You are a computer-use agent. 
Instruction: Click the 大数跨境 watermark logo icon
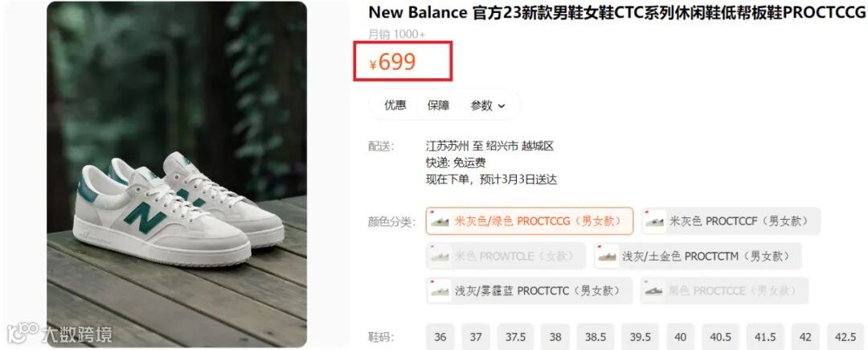(23, 333)
